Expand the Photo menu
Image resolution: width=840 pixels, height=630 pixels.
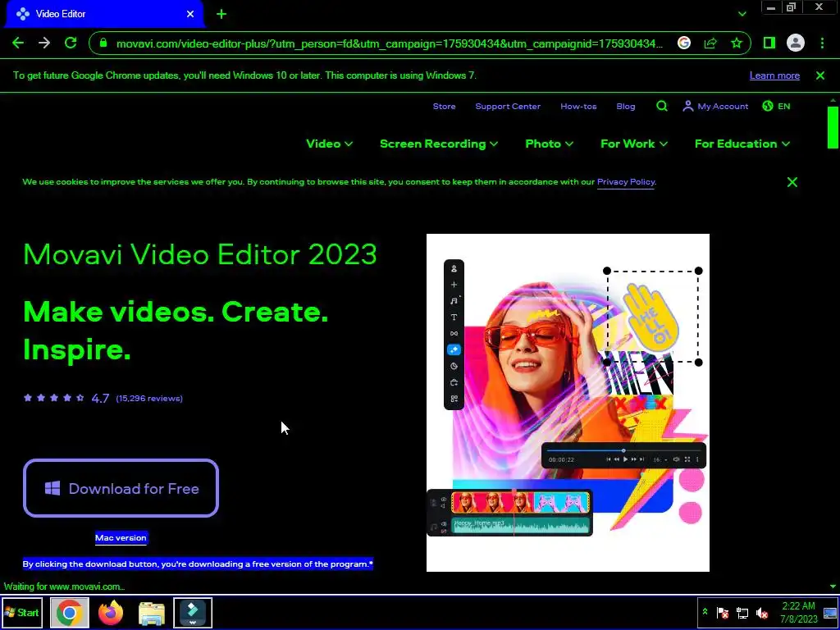[549, 144]
